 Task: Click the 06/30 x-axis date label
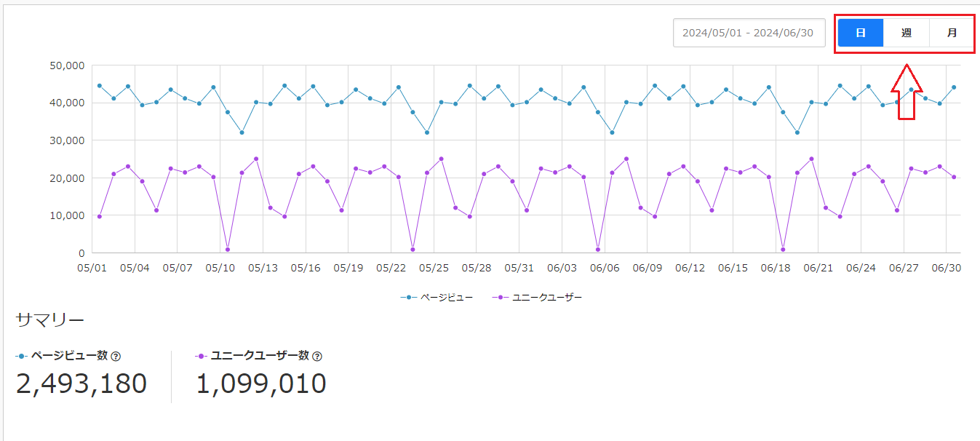[x=947, y=268]
